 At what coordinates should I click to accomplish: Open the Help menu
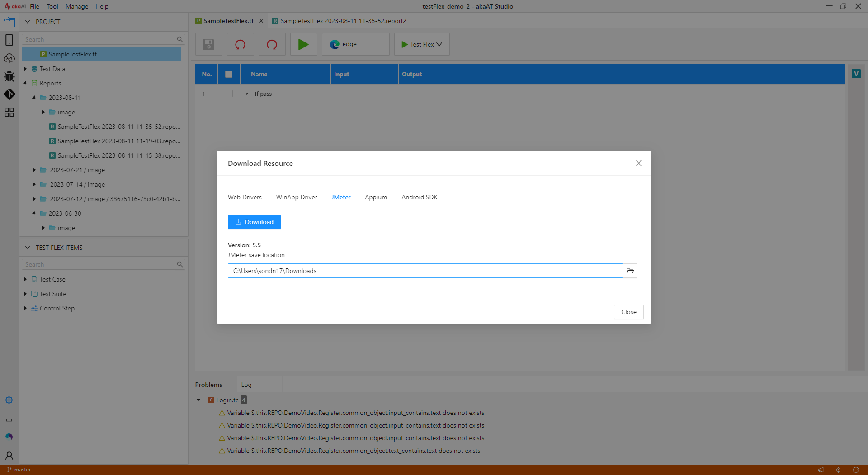102,6
